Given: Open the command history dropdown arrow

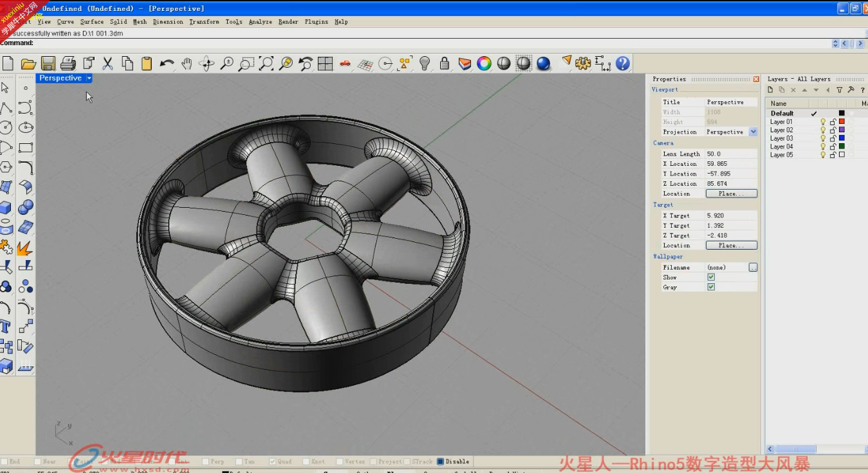Looking at the screenshot, I should click(x=835, y=43).
